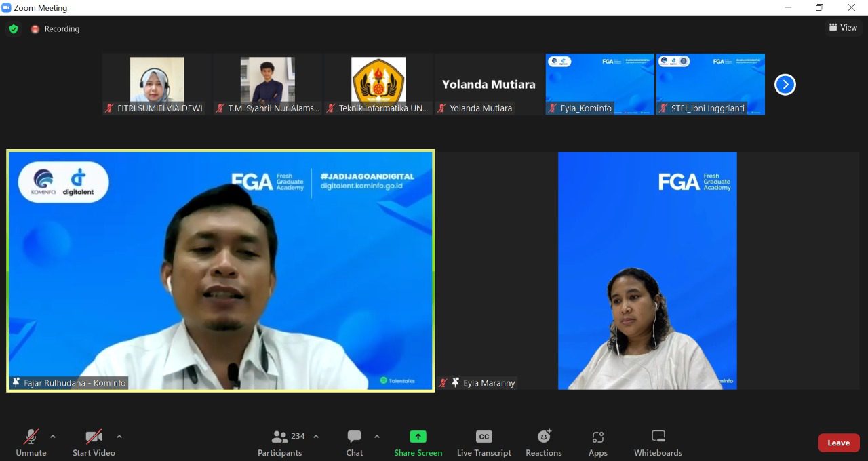Open the Reactions menu

click(x=543, y=443)
